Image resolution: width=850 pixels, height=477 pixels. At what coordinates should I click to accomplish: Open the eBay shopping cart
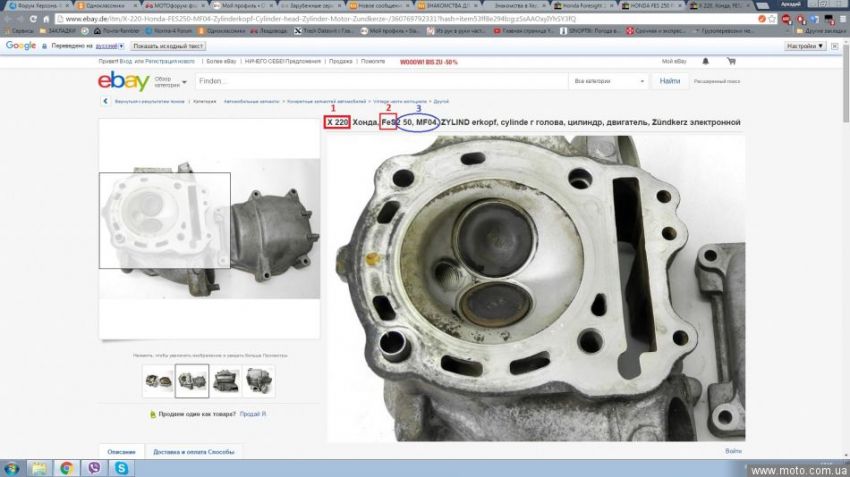pos(731,61)
